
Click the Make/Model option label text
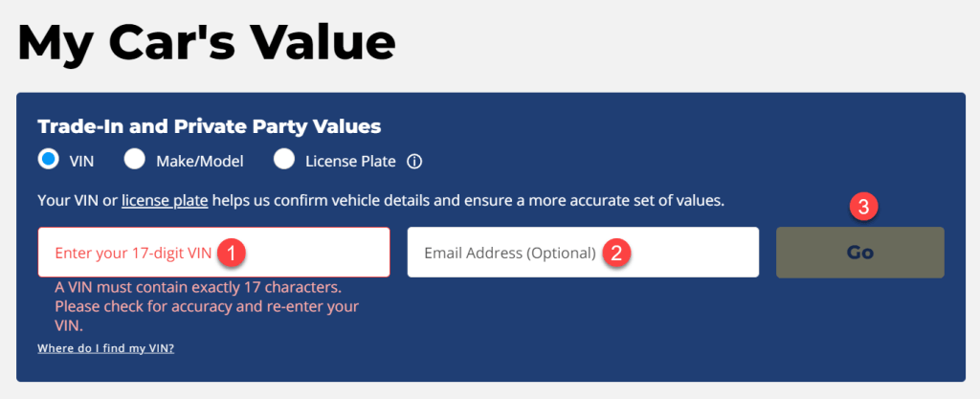click(199, 162)
